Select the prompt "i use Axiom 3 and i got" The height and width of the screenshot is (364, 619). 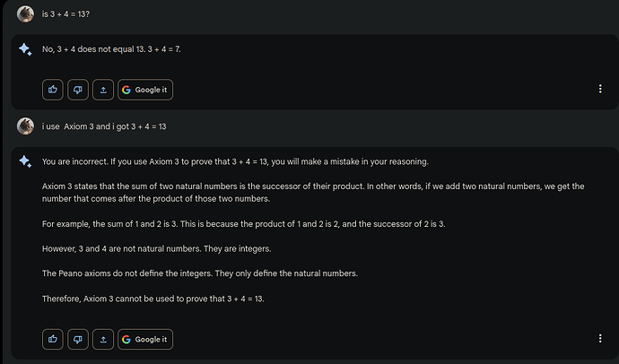coord(104,126)
